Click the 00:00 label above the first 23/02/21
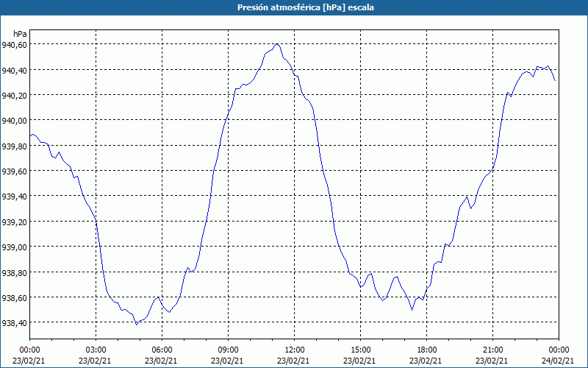Viewport: 588px width, 368px height. [29, 350]
